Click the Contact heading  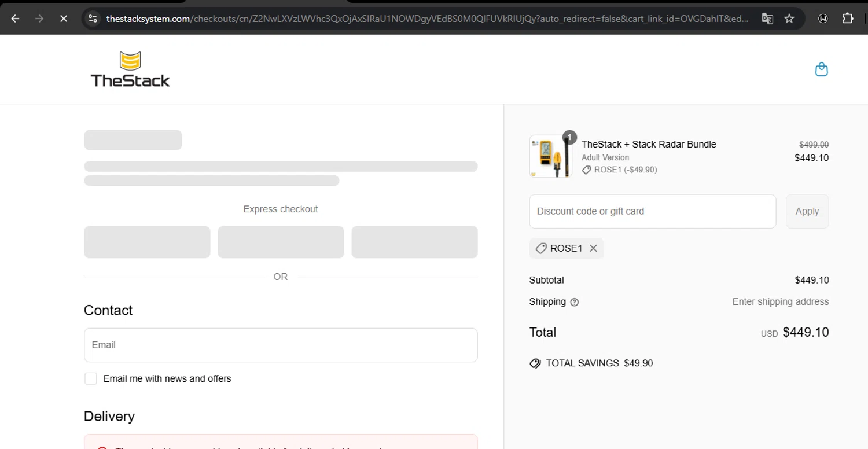(108, 310)
